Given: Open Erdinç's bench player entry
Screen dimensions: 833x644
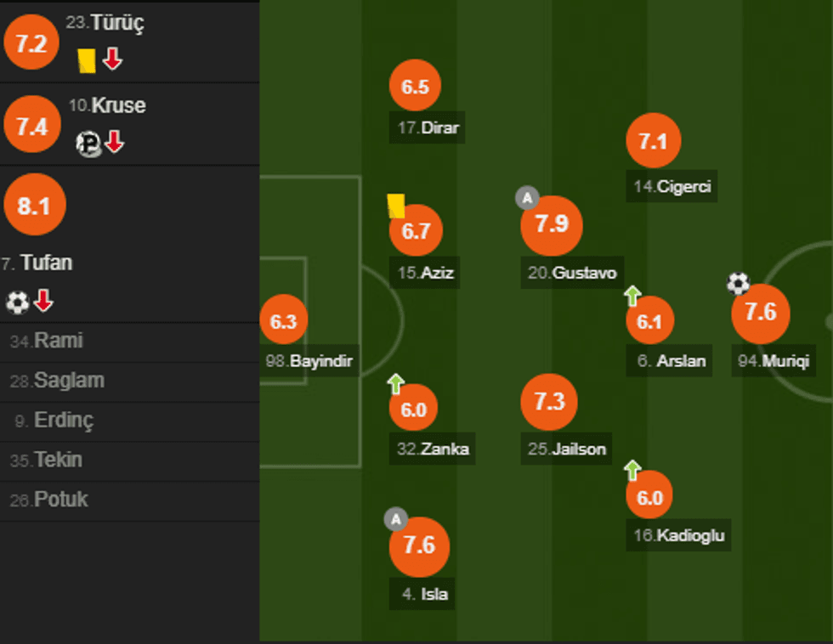Looking at the screenshot, I should tap(64, 421).
